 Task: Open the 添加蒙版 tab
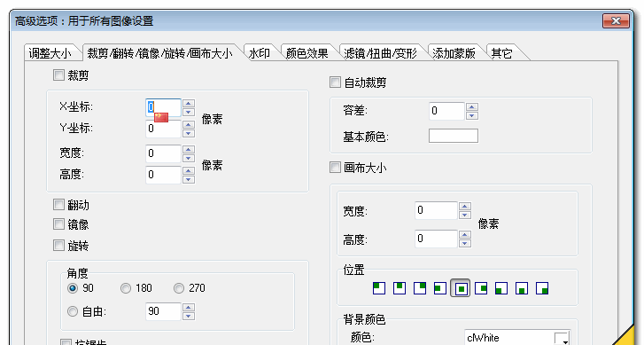(x=454, y=53)
